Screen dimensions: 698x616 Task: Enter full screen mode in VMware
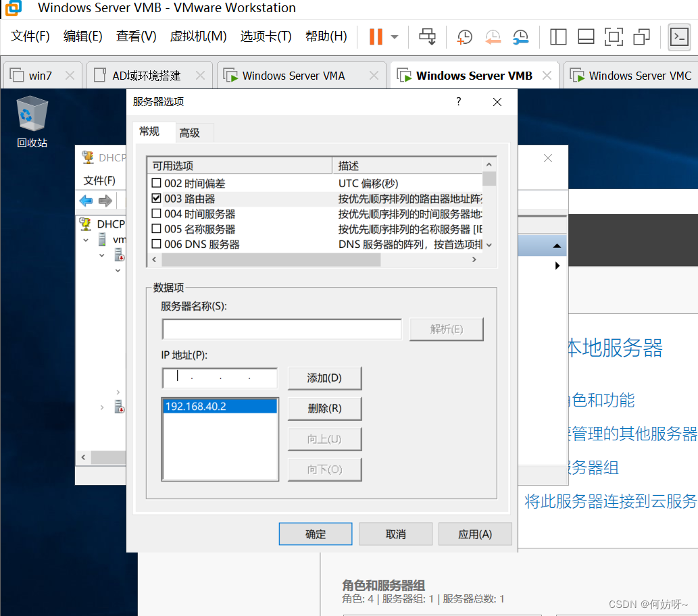click(x=613, y=36)
